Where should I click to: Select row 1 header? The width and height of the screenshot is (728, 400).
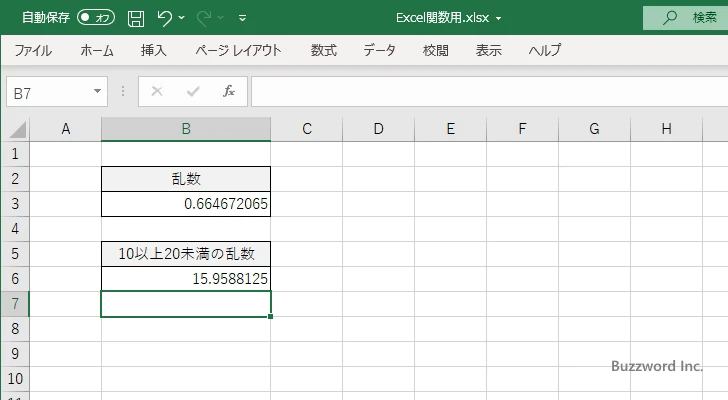15,154
